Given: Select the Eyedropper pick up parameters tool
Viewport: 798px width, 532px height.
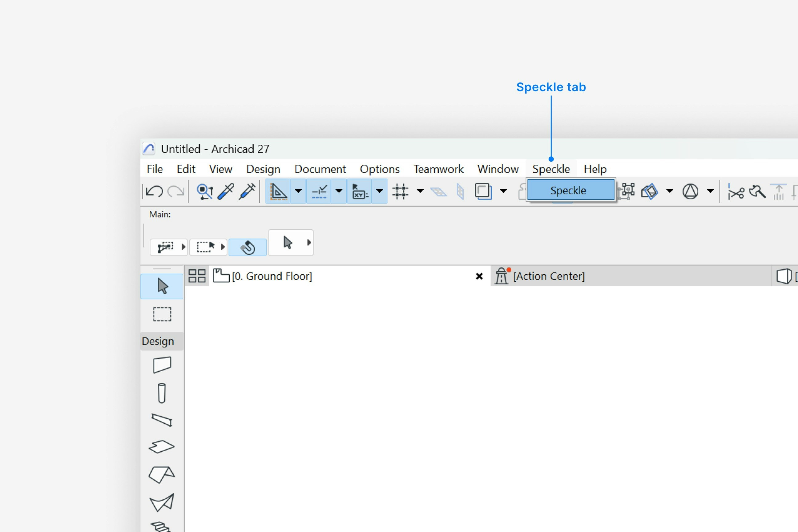Looking at the screenshot, I should tap(226, 191).
